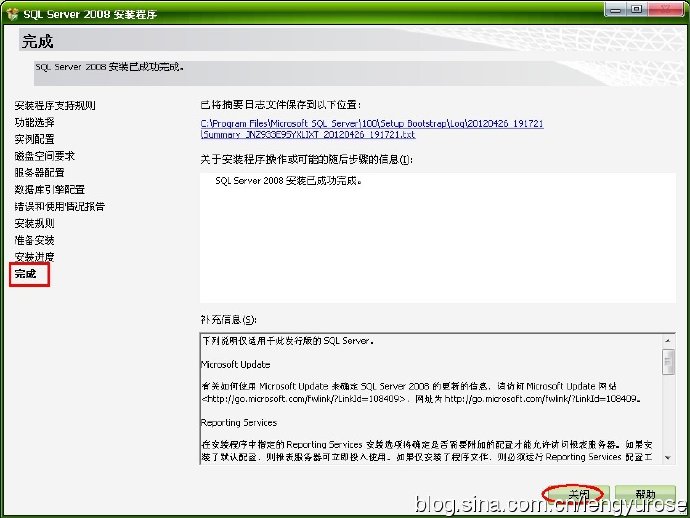This screenshot has height=518, width=690.
Task: Click the supplementary info scroll down arrow
Action: 668,457
